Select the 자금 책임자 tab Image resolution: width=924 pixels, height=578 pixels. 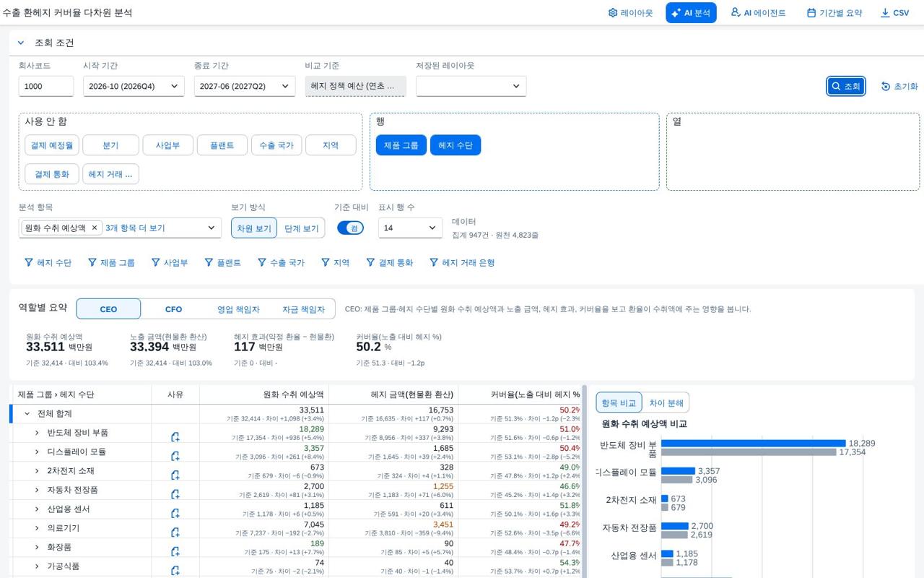point(303,309)
